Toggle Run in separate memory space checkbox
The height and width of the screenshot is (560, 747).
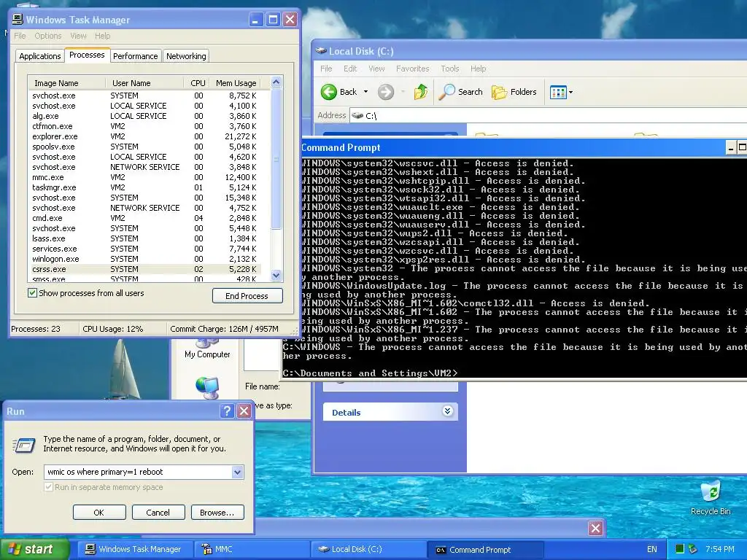click(48, 486)
